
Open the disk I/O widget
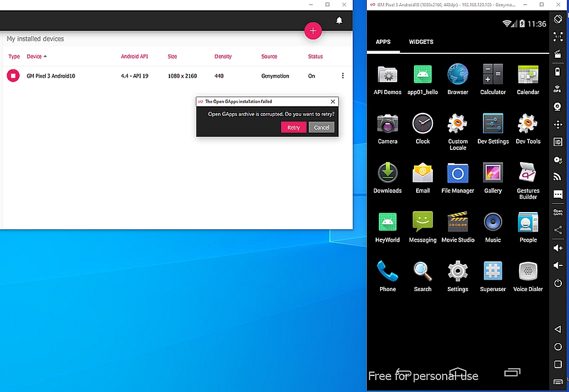[558, 159]
